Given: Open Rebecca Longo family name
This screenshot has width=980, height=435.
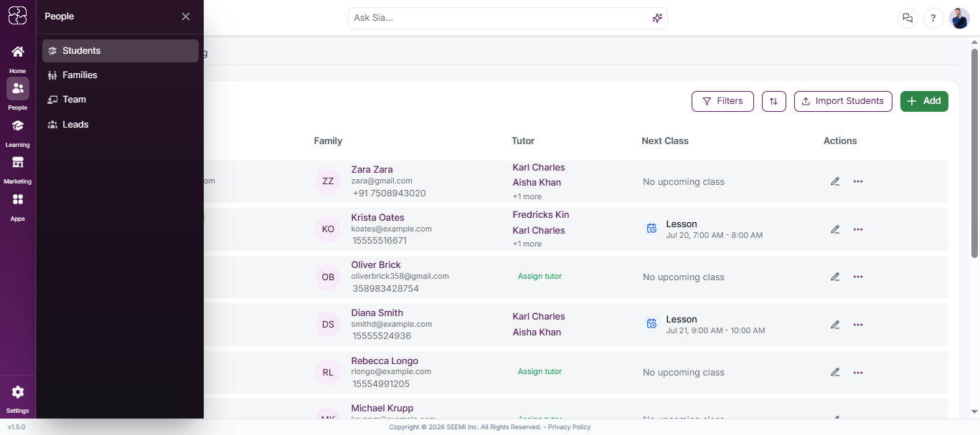Looking at the screenshot, I should tap(385, 361).
